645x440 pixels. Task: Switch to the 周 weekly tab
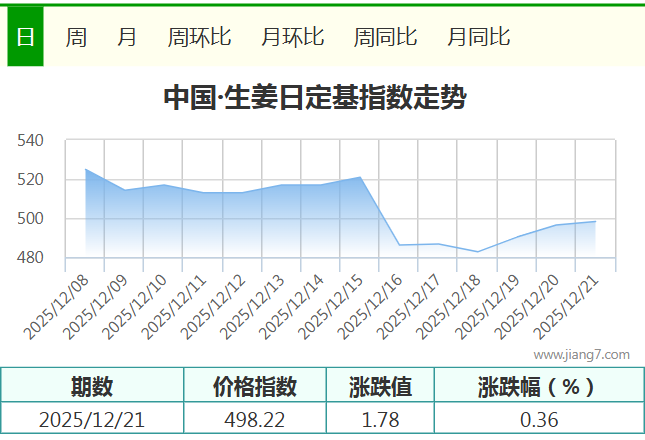tap(76, 38)
